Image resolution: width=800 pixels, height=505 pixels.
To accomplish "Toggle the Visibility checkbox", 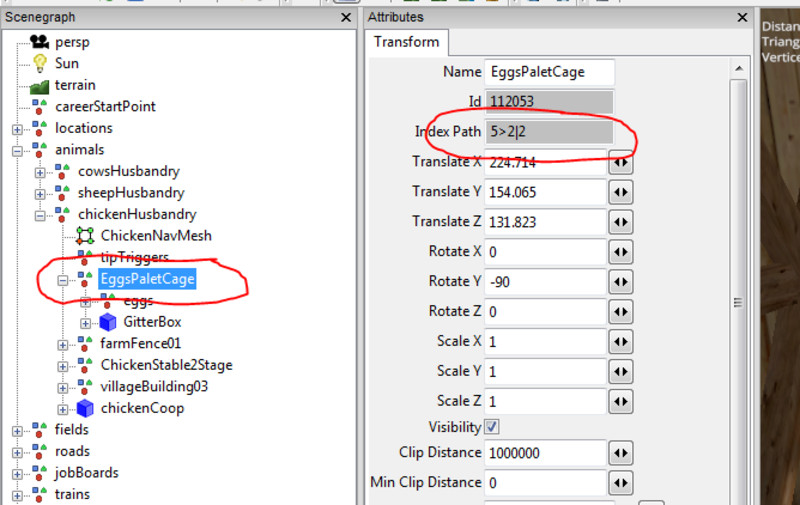I will 492,427.
